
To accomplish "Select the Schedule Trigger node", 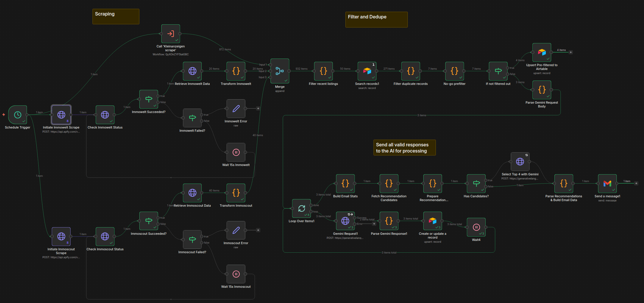I will point(18,115).
